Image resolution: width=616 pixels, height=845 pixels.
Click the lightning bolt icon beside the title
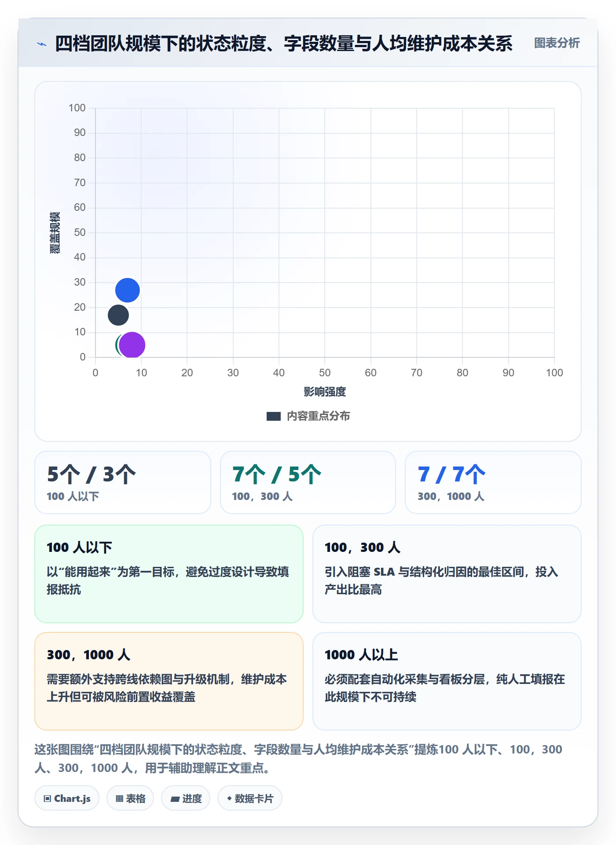pos(42,44)
